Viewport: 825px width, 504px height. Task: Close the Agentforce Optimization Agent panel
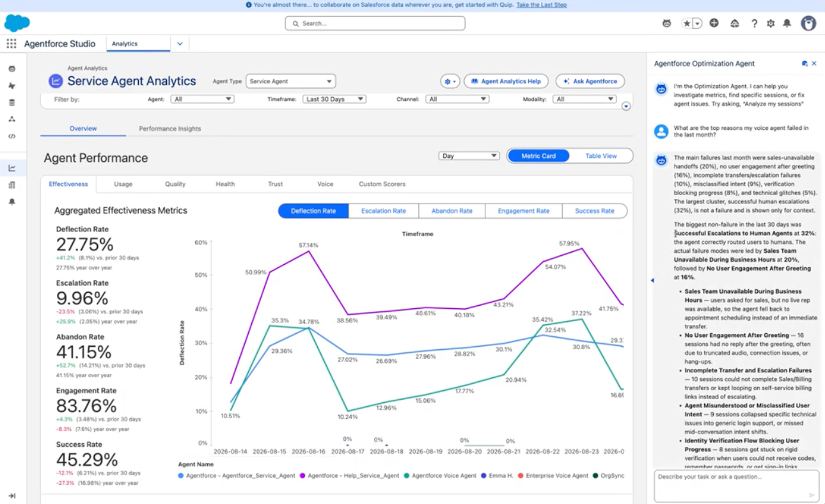[814, 63]
